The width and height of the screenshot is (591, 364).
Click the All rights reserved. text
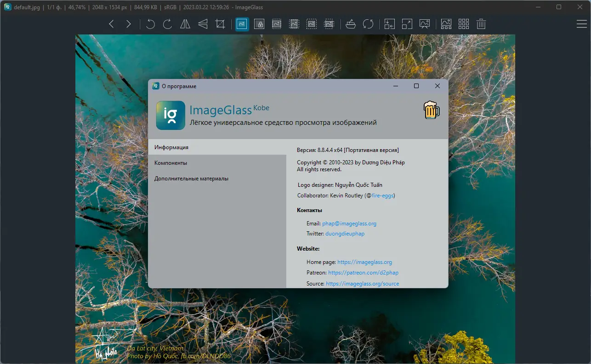(319, 169)
